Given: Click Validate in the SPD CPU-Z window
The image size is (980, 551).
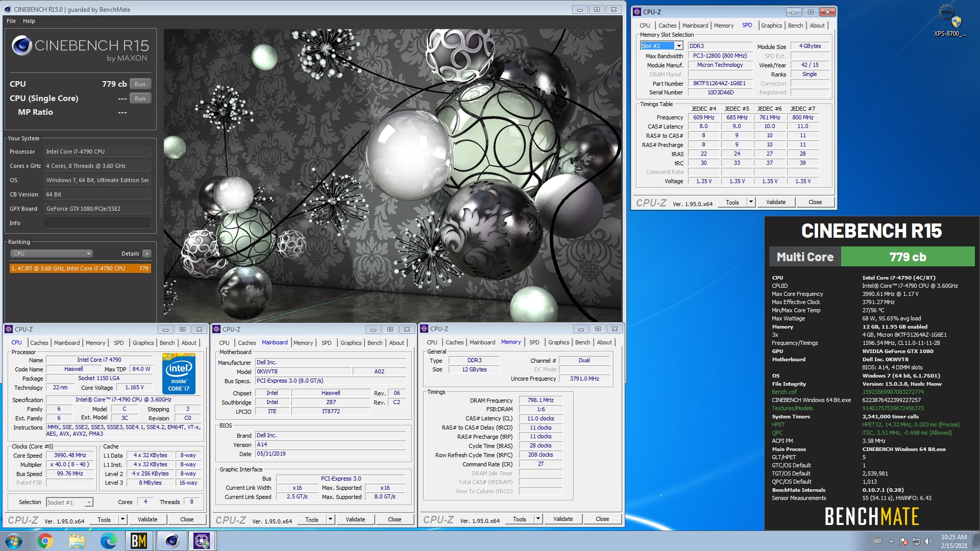Looking at the screenshot, I should [x=776, y=202].
